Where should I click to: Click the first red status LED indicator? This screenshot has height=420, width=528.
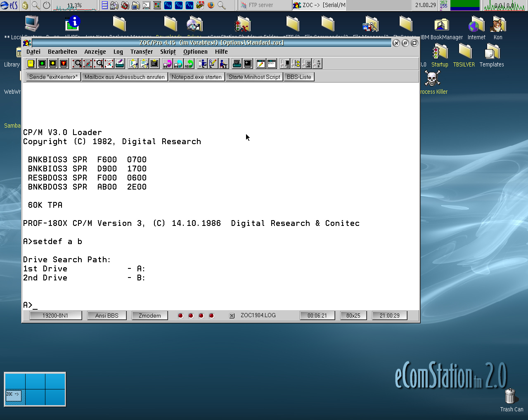tap(180, 316)
